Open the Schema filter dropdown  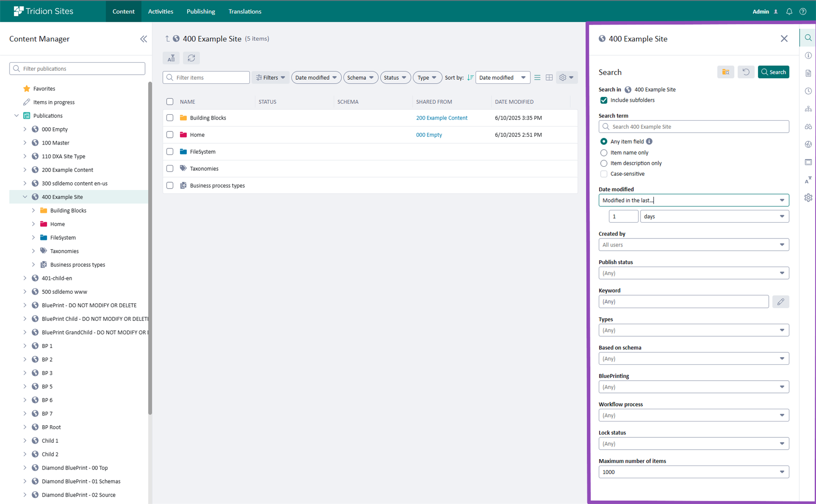[360, 78]
